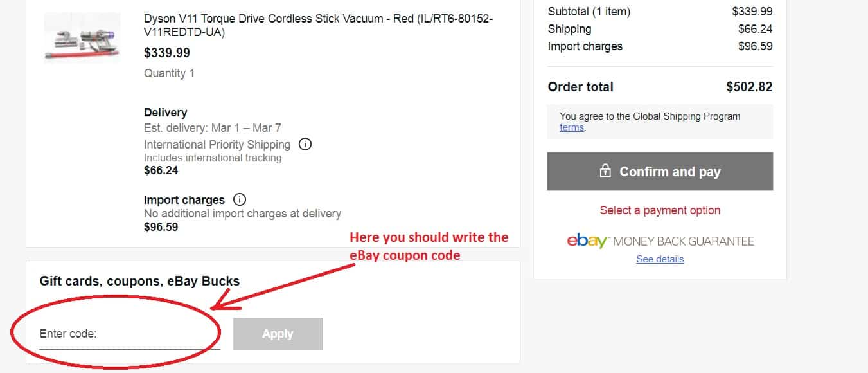Click the padlock icon on Confirm and pay

pos(605,171)
